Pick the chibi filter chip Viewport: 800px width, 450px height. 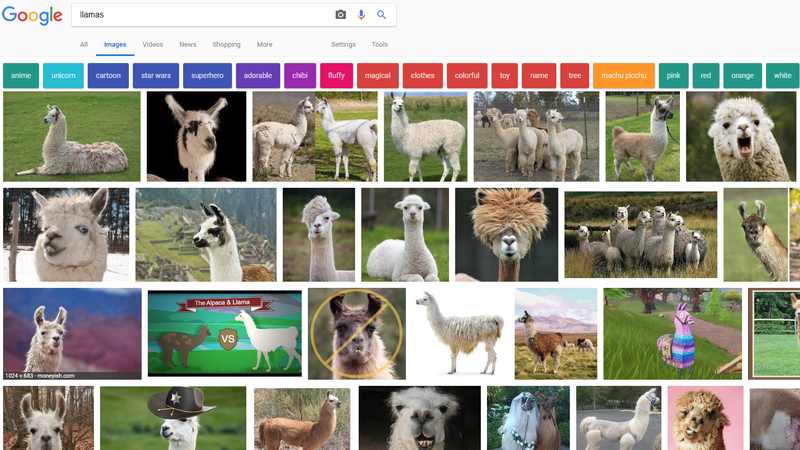(300, 76)
